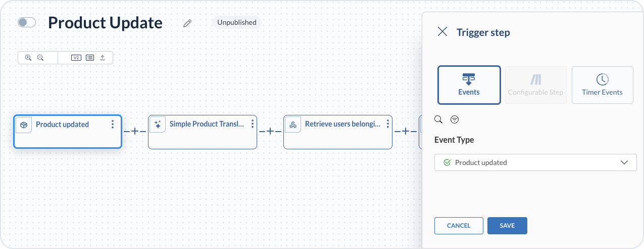Open Product updated step options menu

click(x=113, y=124)
